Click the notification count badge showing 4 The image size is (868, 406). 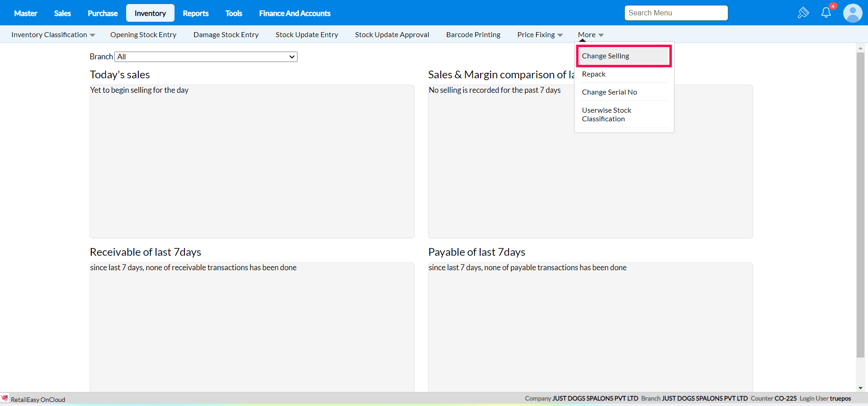(833, 6)
